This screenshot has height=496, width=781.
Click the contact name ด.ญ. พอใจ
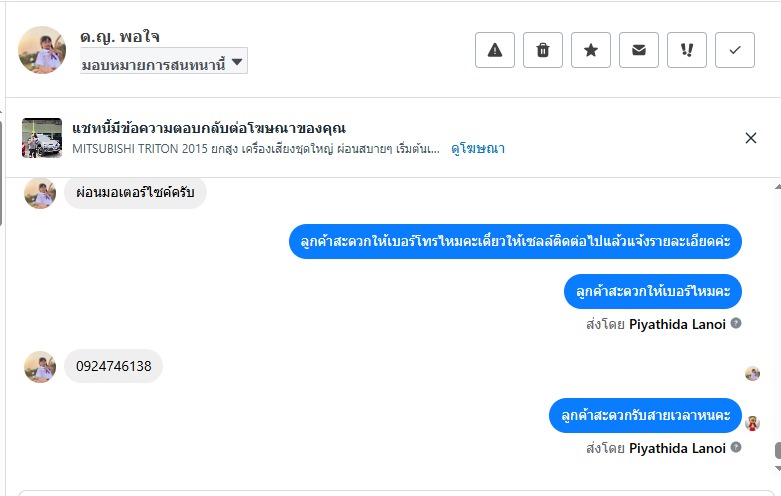pyautogui.click(x=120, y=37)
